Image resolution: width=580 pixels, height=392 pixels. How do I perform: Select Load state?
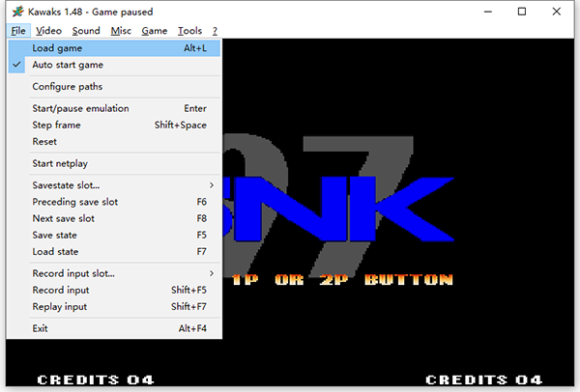point(114,252)
